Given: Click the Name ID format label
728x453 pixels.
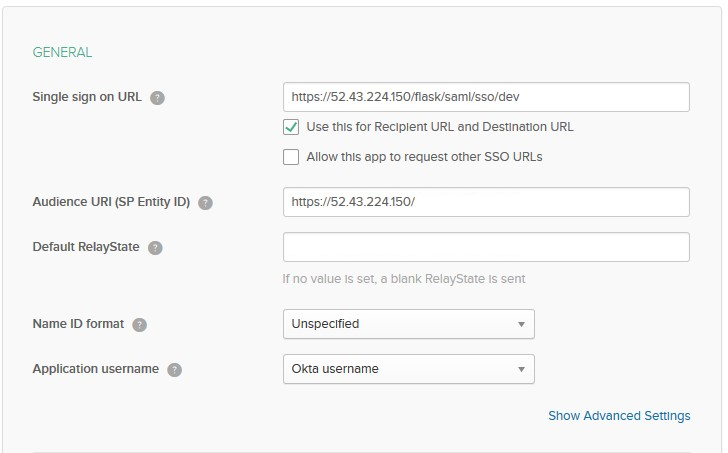Looking at the screenshot, I should 78,324.
